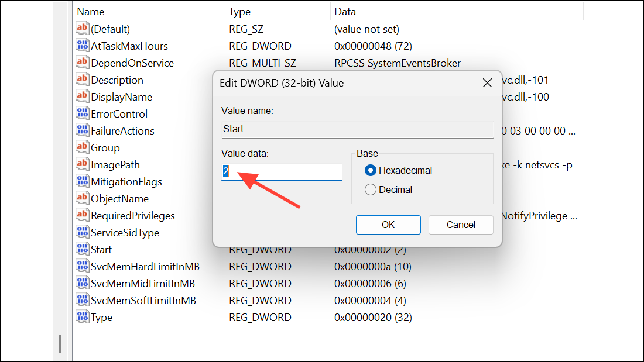Click the ErrorControl DWORD icon
This screenshot has width=644, height=362.
(81, 113)
